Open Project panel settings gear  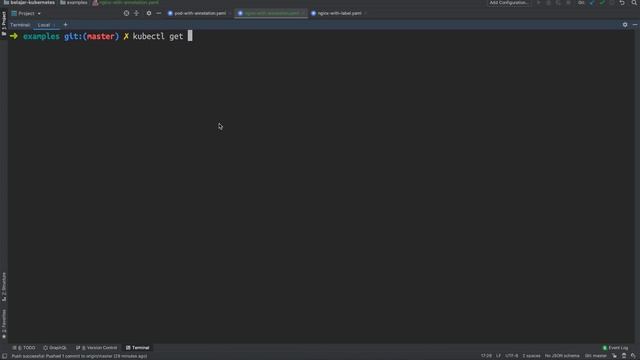tap(149, 13)
